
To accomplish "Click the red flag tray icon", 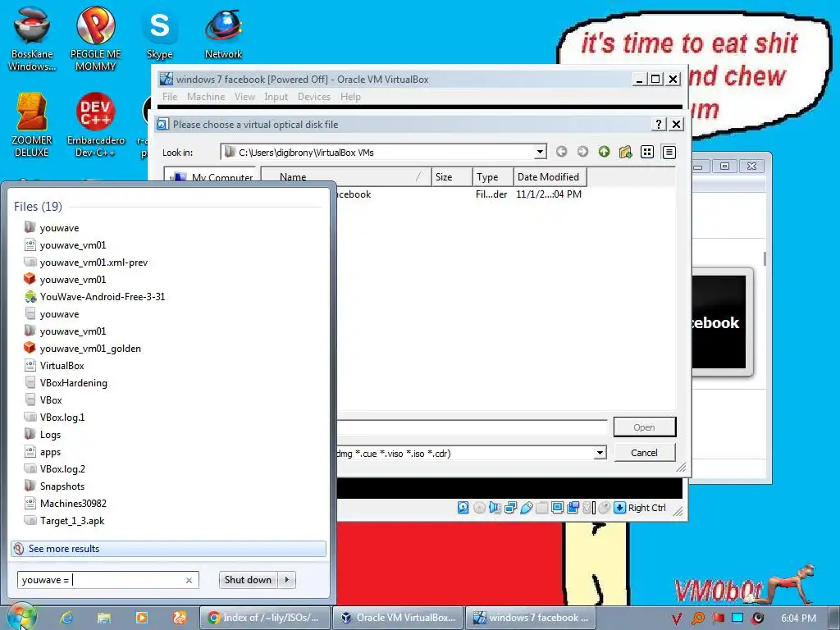I will coord(718,619).
